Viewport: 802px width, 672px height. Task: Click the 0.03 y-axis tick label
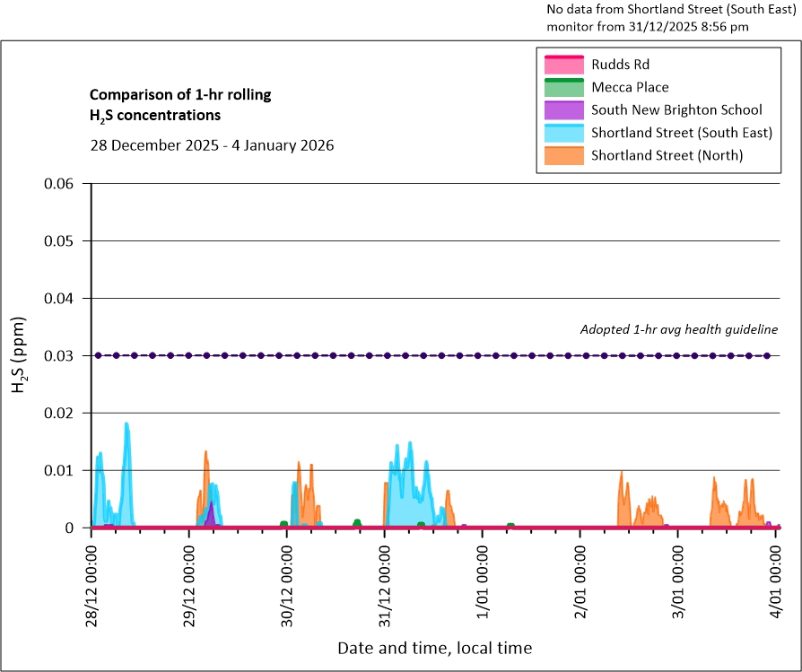pyautogui.click(x=60, y=356)
